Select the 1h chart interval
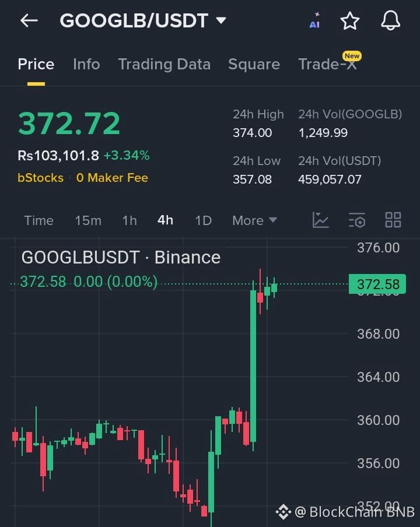 pos(129,221)
